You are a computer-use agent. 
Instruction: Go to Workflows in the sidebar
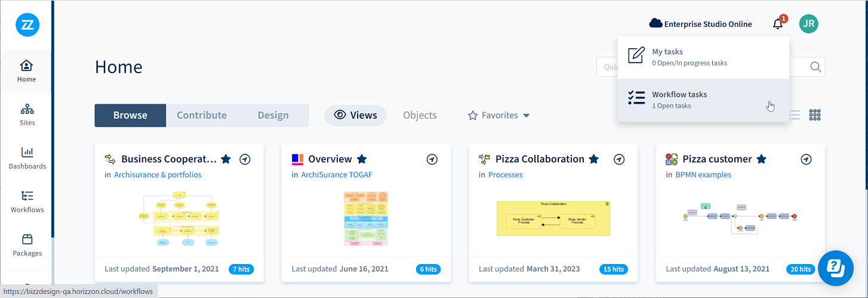click(27, 201)
